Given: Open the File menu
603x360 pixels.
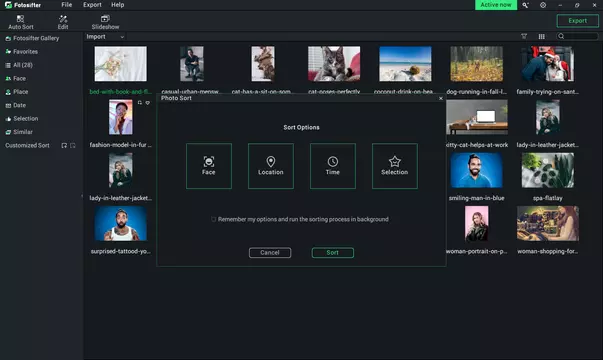Looking at the screenshot, I should coord(67,5).
